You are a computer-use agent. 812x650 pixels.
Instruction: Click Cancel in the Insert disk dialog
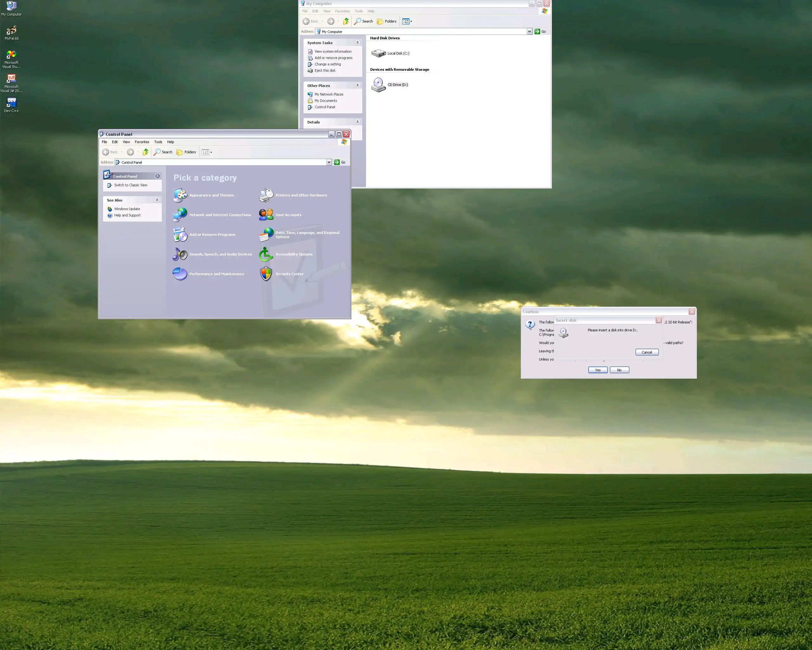coord(647,352)
